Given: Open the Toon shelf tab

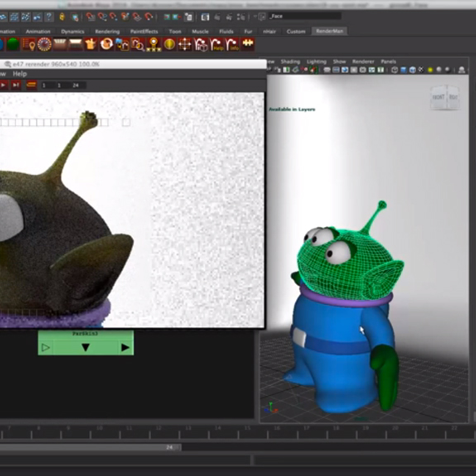Looking at the screenshot, I should point(175,31).
